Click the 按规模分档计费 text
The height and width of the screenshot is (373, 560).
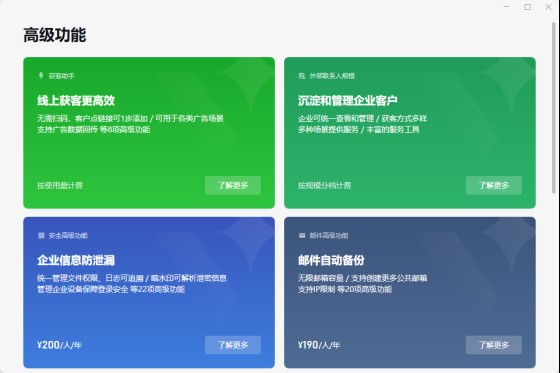(325, 185)
